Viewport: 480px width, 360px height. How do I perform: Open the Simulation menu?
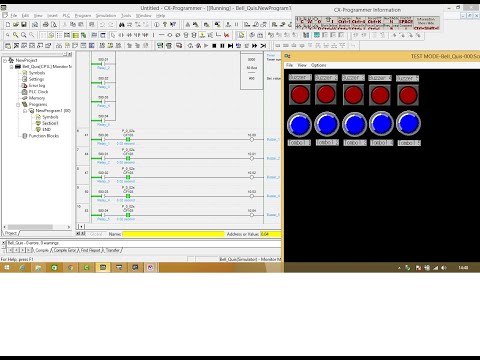(106, 15)
